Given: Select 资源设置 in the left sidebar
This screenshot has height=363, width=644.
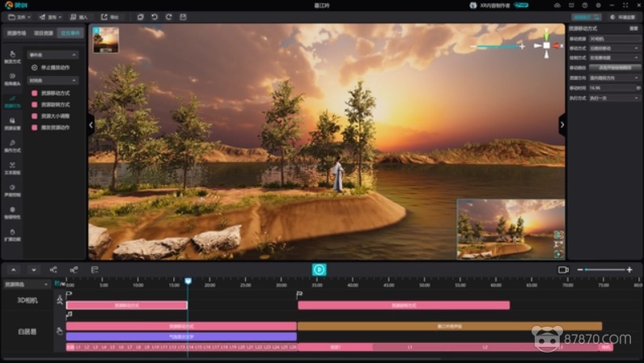Looking at the screenshot, I should 12,124.
